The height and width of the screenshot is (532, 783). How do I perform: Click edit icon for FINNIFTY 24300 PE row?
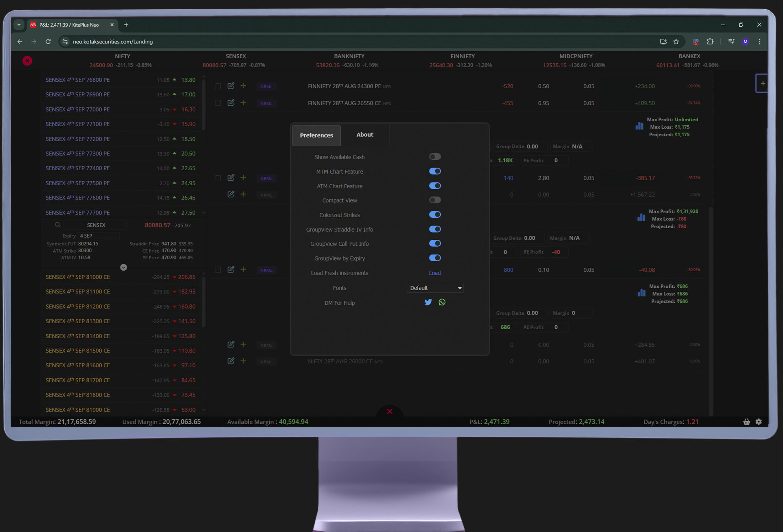(231, 86)
